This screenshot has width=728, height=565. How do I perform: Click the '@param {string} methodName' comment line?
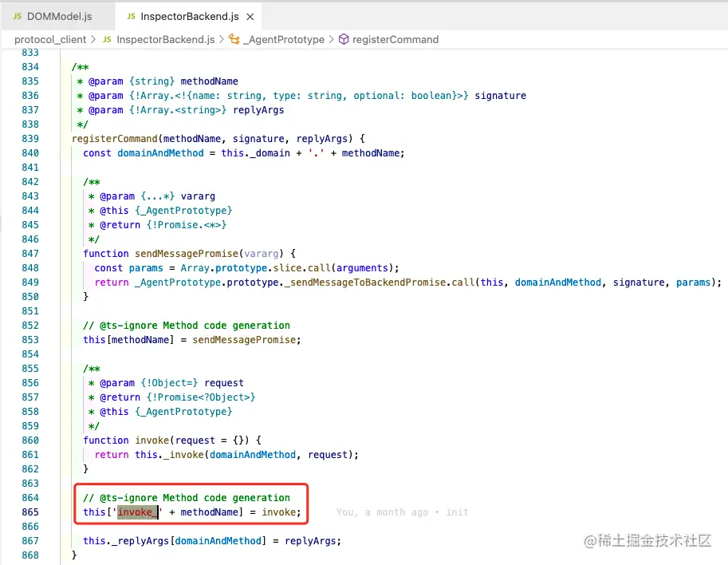coord(157,81)
